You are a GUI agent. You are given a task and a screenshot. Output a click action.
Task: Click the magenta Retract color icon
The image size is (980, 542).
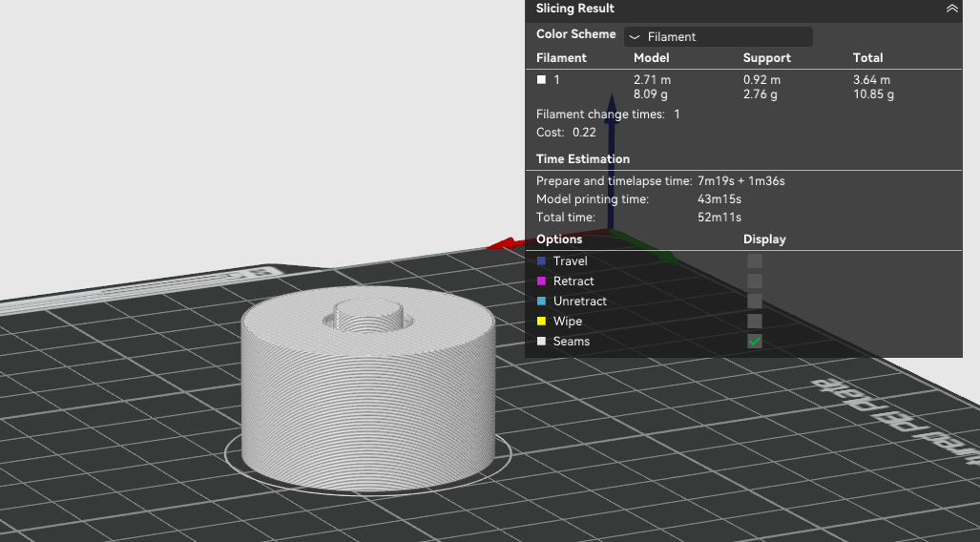pyautogui.click(x=541, y=281)
